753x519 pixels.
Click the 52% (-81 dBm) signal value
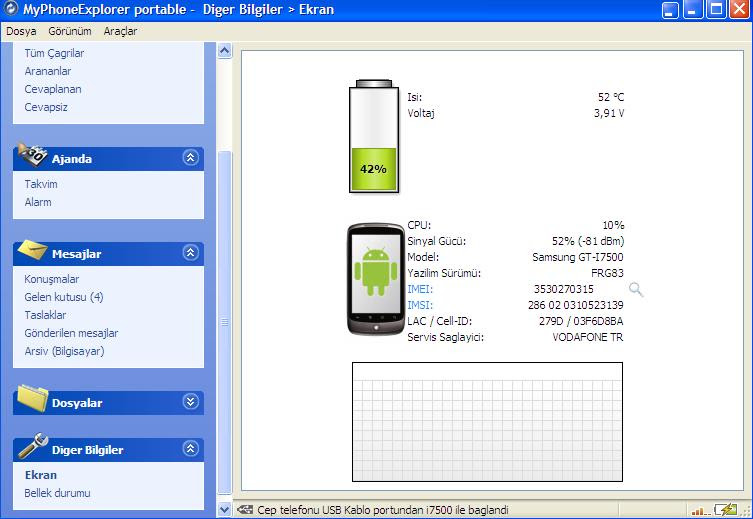[588, 241]
